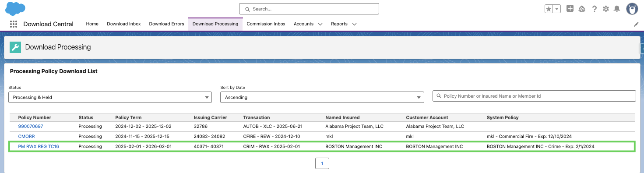Open the Download Inbox tab
The width and height of the screenshot is (644, 173).
[x=124, y=24]
